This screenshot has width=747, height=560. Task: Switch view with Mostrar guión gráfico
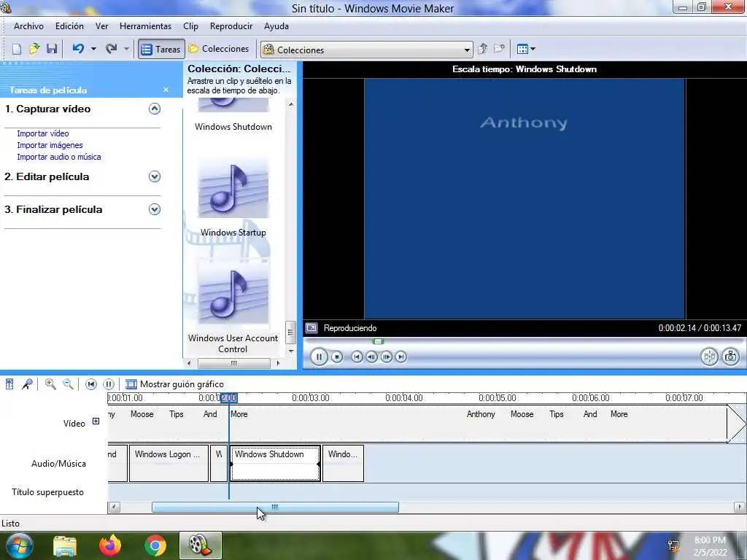click(174, 384)
